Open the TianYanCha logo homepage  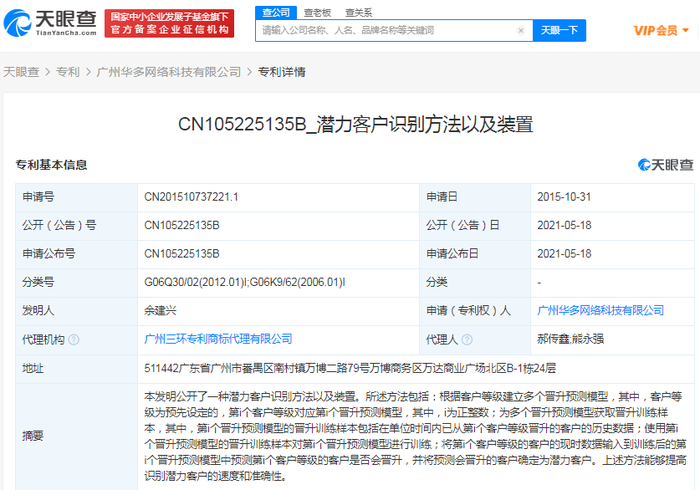click(50, 23)
